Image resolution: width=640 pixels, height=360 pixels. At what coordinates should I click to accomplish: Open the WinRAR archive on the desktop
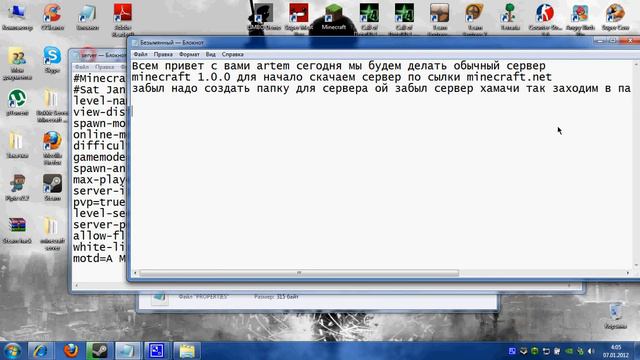pos(17,231)
